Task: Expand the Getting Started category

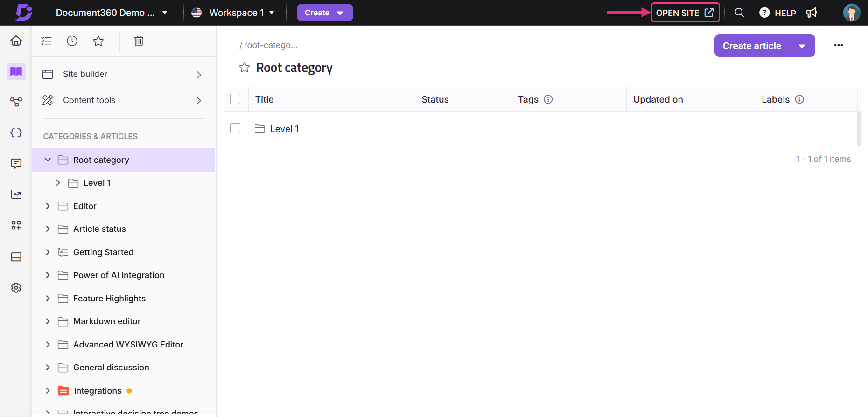Action: click(48, 252)
